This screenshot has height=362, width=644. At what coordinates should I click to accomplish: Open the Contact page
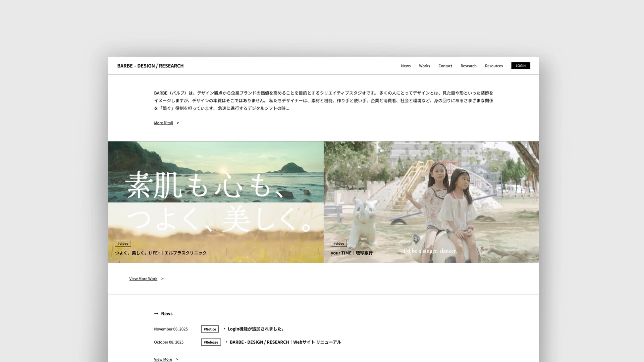[445, 66]
